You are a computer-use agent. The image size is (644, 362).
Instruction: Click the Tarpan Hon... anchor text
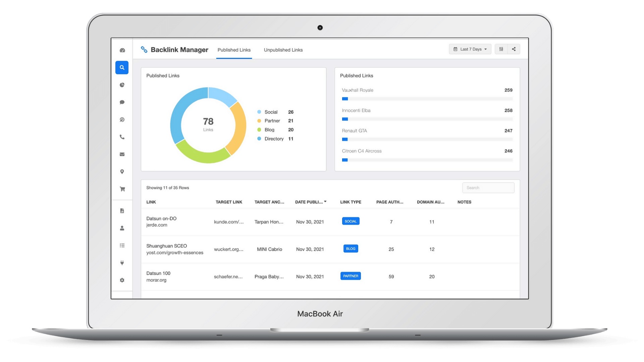point(269,222)
